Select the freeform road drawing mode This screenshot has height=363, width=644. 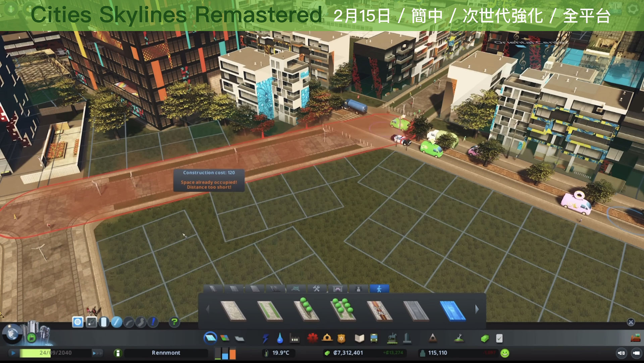[x=141, y=322]
